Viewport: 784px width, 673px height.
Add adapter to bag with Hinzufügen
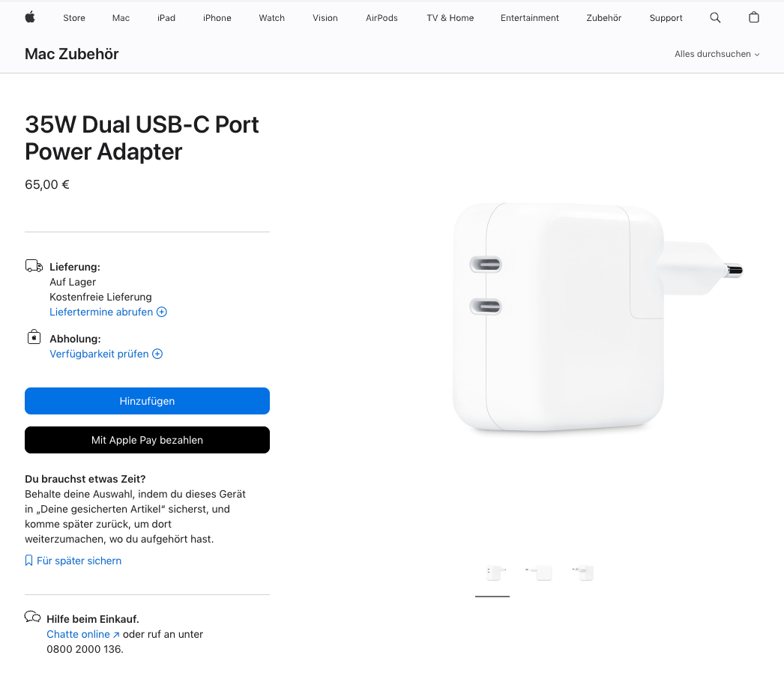[x=147, y=401]
